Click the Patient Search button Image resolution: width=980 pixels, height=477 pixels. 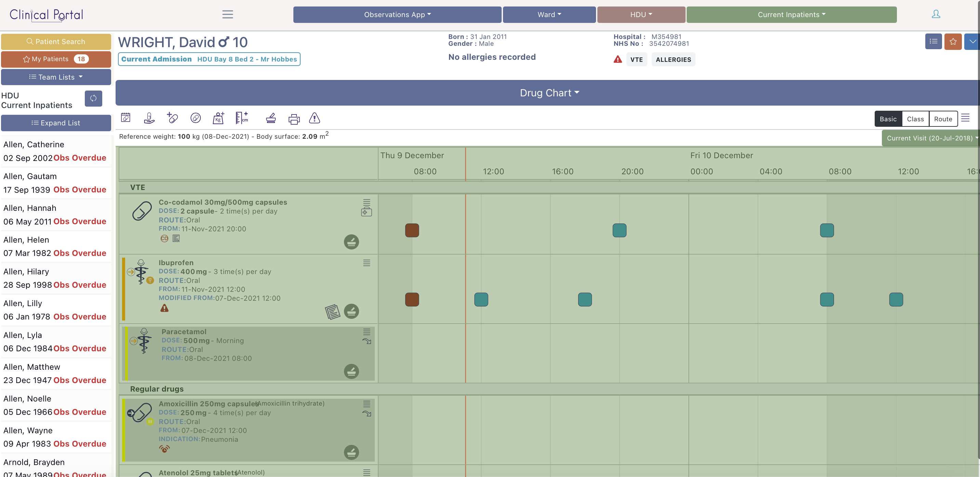pos(56,42)
